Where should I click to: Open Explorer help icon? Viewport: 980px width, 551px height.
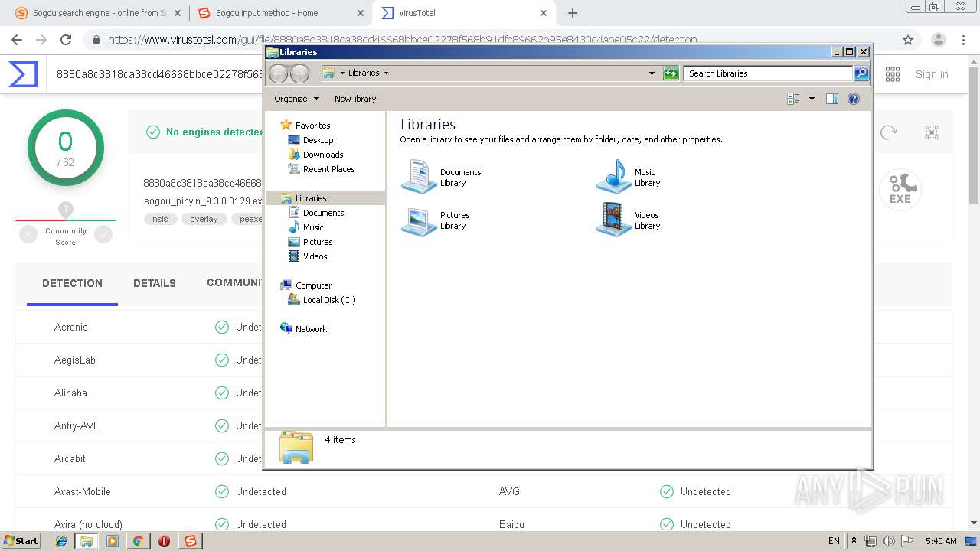tap(854, 99)
